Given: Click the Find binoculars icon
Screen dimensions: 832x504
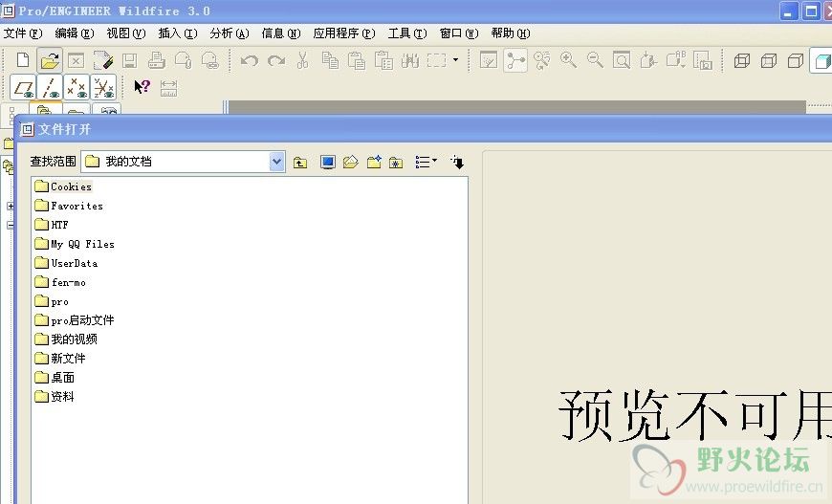Looking at the screenshot, I should tap(410, 60).
